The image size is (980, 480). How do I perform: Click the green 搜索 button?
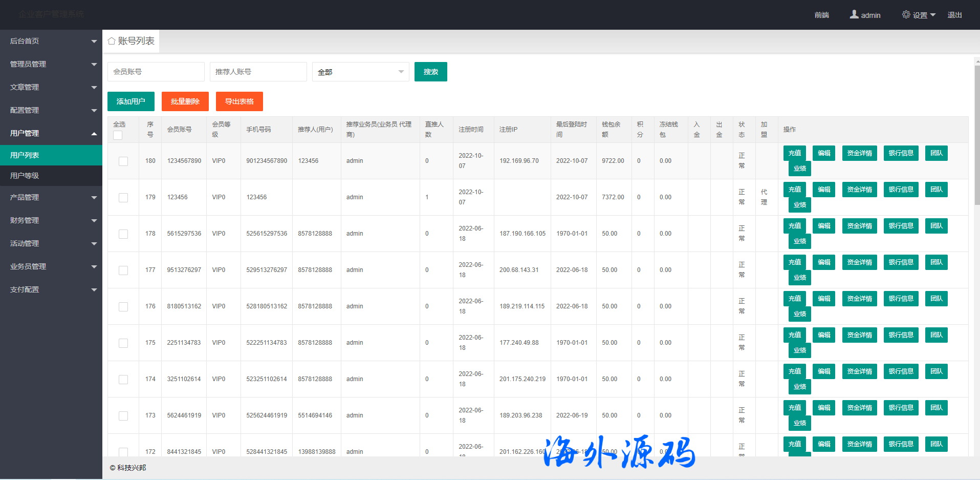tap(430, 72)
